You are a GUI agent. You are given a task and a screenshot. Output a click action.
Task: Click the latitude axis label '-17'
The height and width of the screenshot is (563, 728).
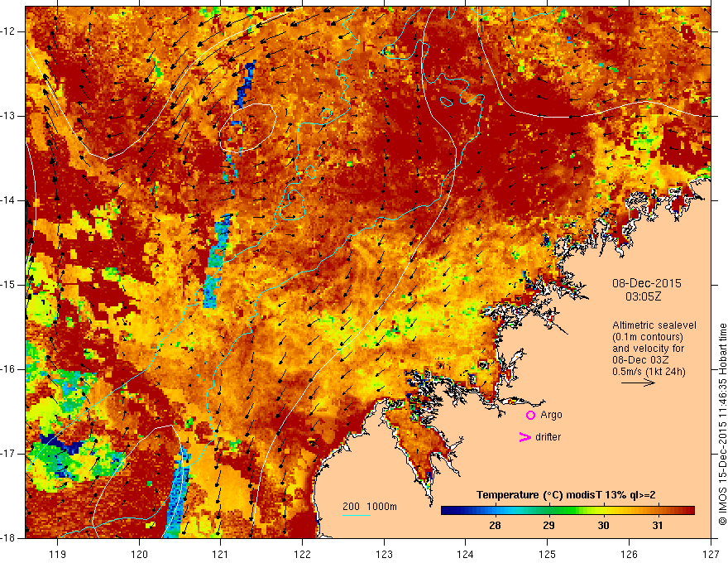pos(8,454)
